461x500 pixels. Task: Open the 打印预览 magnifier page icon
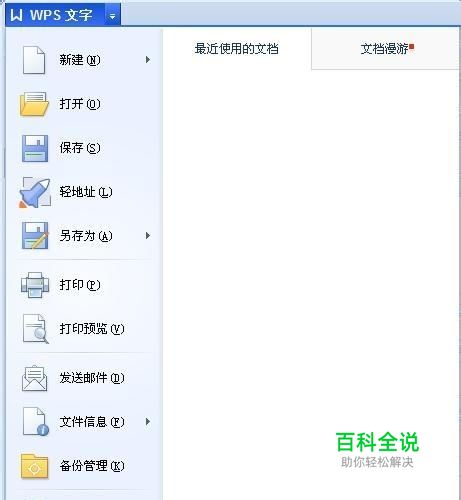pos(36,329)
